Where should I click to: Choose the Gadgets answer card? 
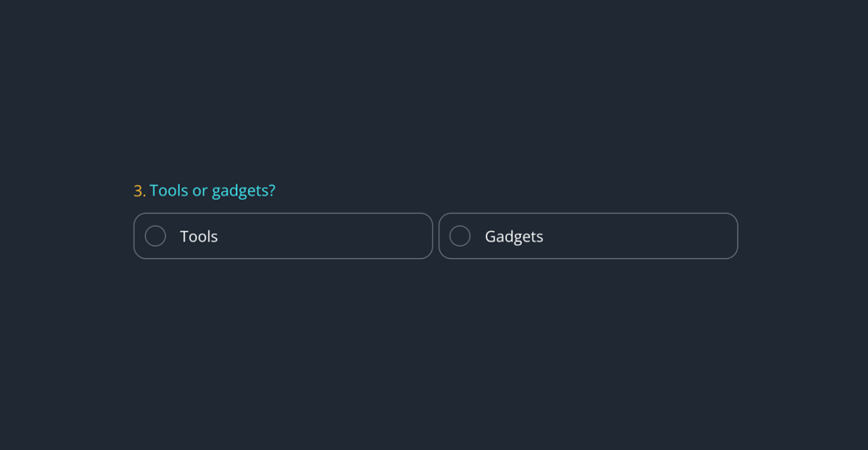coord(588,236)
